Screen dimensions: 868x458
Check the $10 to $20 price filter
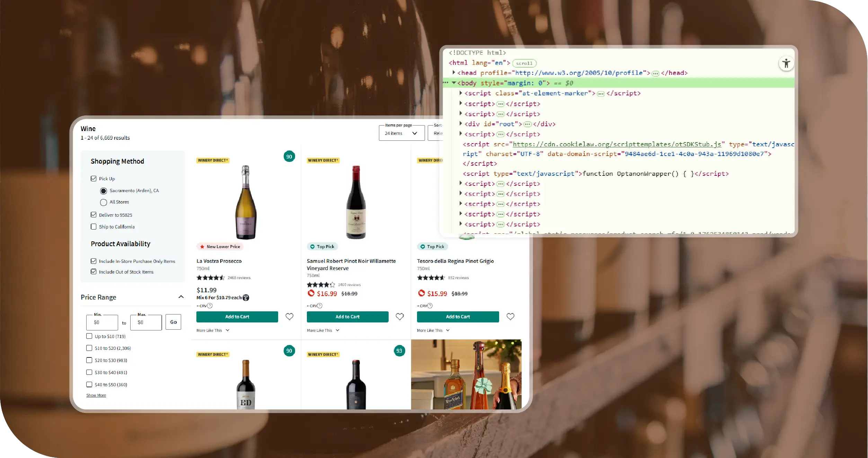[89, 348]
